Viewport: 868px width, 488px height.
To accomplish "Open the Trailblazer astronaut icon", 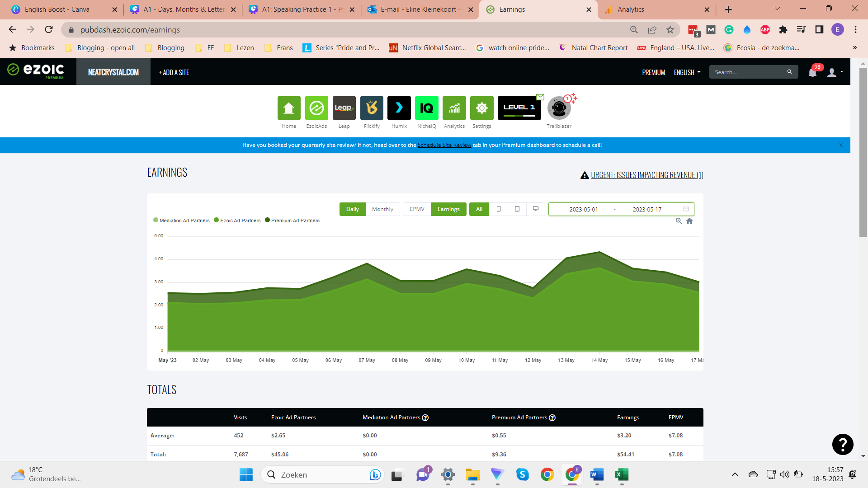I will (x=559, y=108).
